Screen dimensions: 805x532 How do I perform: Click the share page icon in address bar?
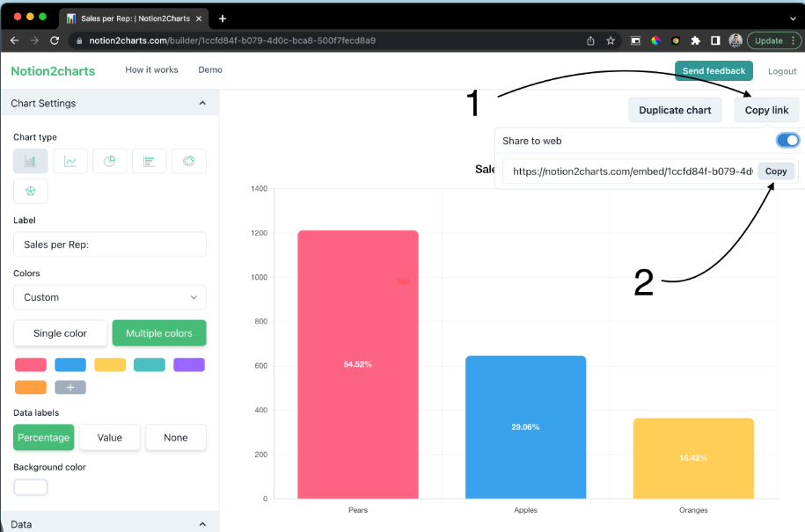click(x=590, y=40)
